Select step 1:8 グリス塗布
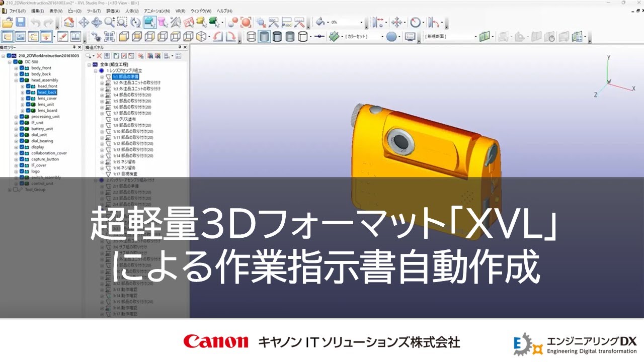This screenshot has width=644, height=362. pos(124,119)
